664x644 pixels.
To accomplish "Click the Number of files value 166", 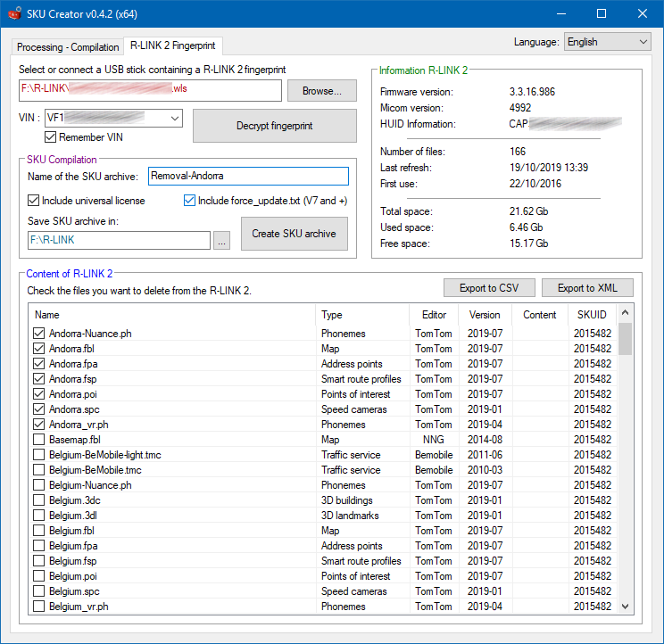I will tap(518, 152).
